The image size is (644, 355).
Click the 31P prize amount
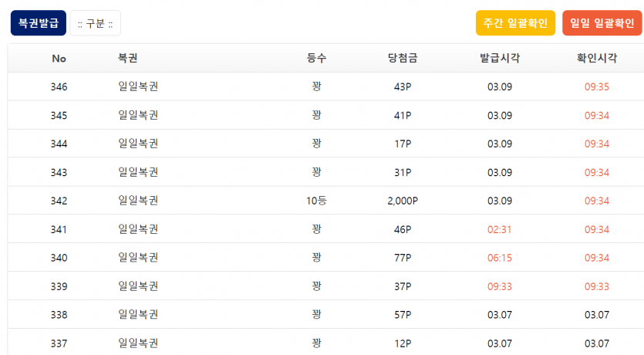(x=403, y=172)
